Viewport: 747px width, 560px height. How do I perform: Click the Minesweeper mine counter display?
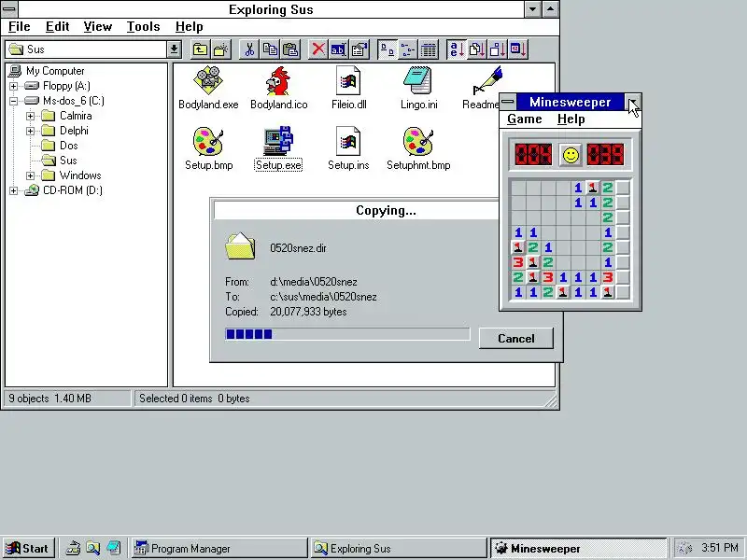pyautogui.click(x=533, y=155)
